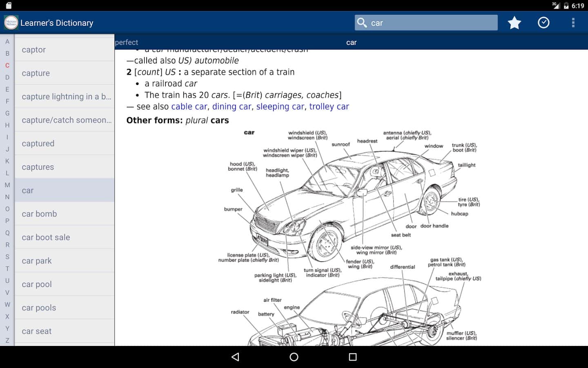Follow the "dining car" link
Viewport: 588px width, 368px height.
point(232,107)
